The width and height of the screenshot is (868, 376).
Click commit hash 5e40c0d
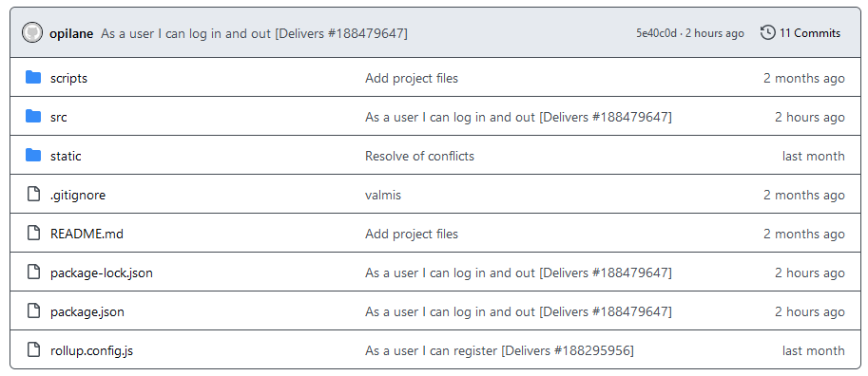(656, 34)
